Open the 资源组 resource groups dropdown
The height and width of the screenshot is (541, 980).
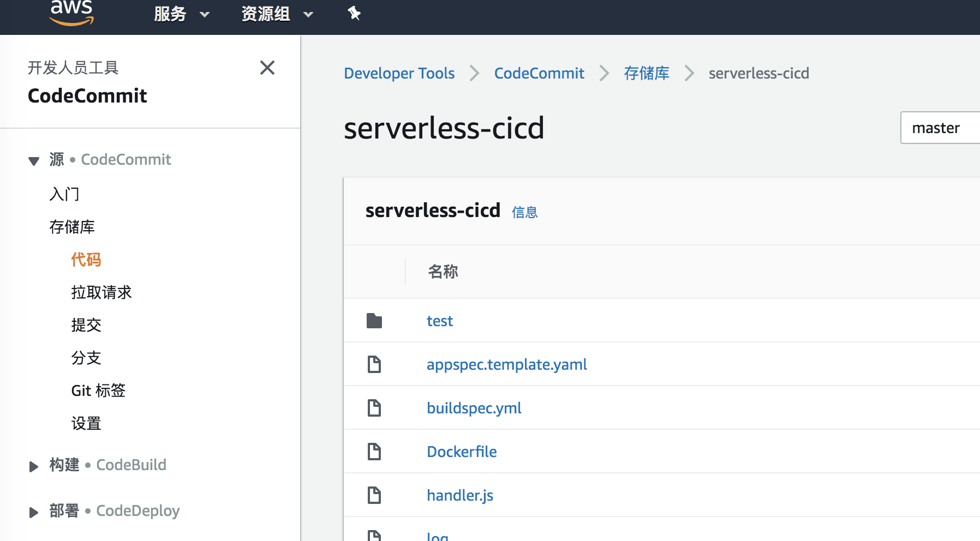(277, 14)
